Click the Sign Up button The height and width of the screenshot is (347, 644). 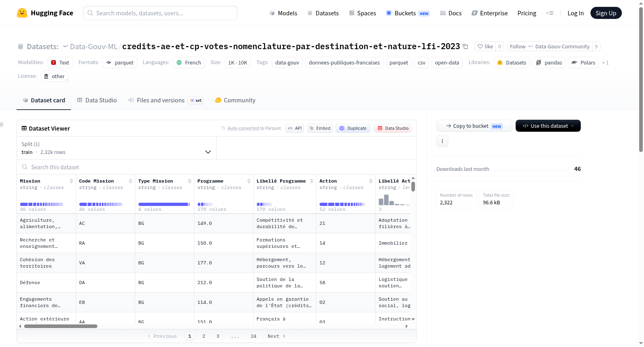606,13
